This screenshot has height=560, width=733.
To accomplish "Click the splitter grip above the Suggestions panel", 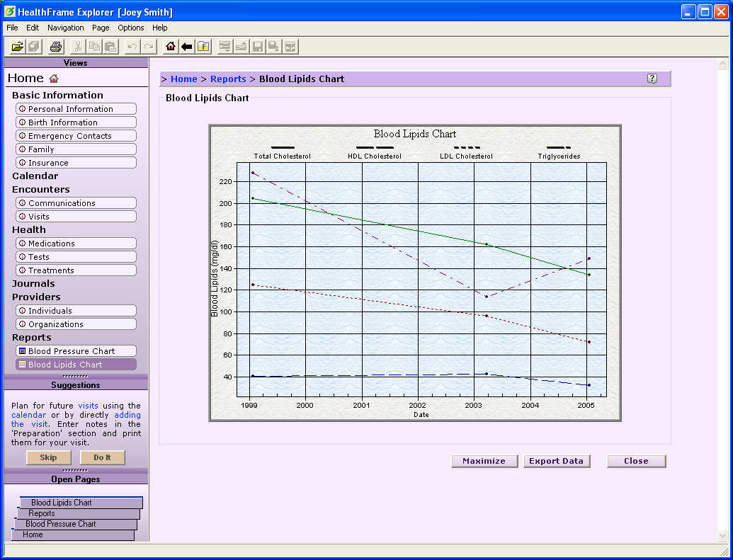I will pyautogui.click(x=75, y=377).
